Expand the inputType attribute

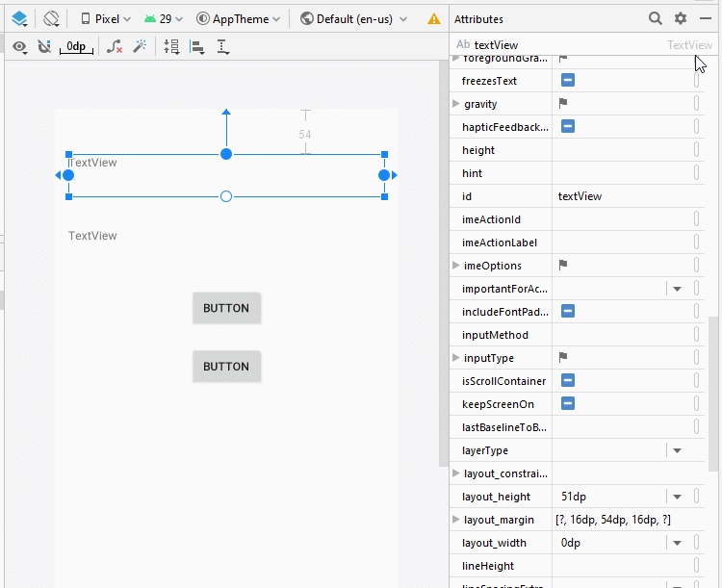(x=456, y=358)
